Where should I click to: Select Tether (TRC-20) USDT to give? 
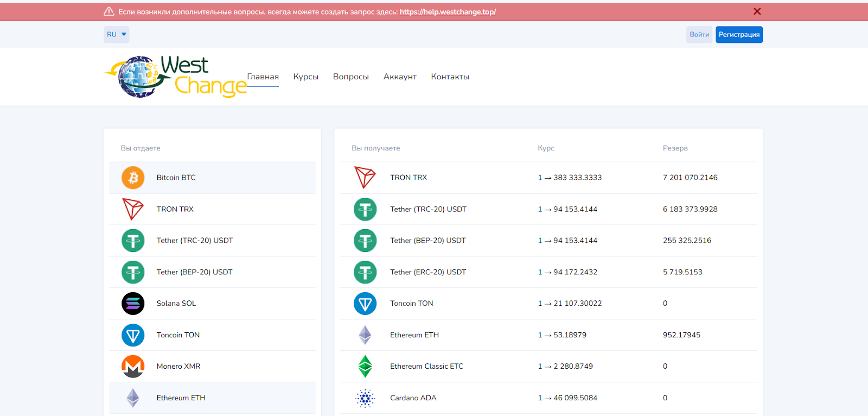tap(212, 241)
